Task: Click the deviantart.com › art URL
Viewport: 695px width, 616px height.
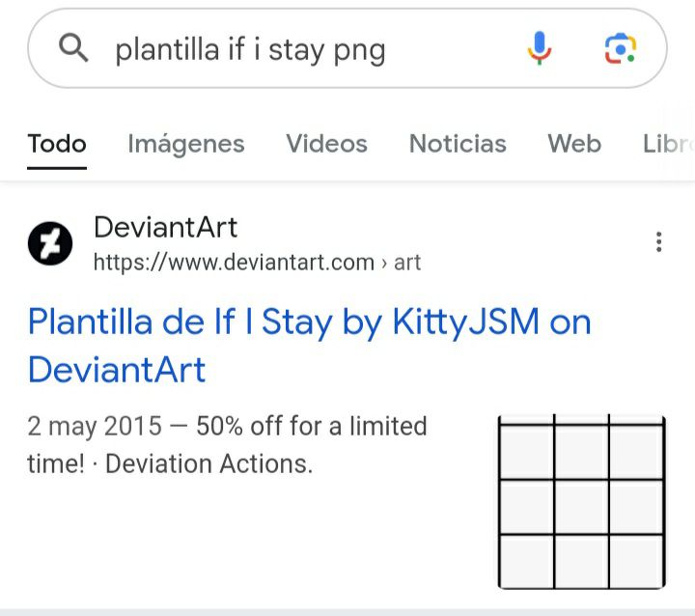Action: [257, 262]
